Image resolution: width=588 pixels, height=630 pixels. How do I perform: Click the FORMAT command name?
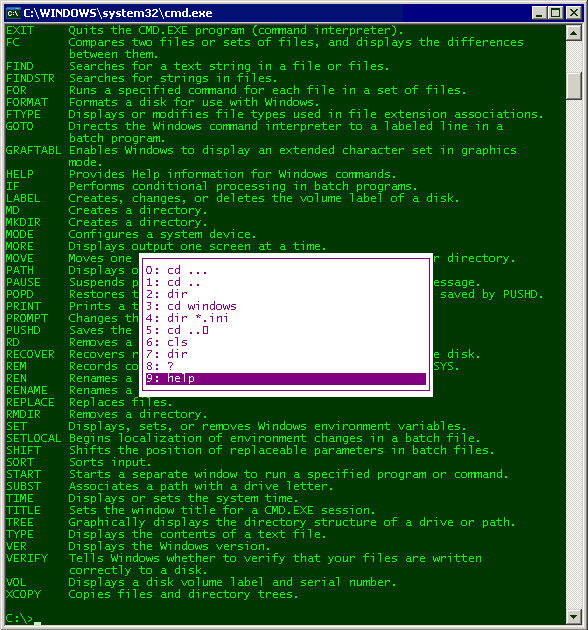tap(27, 102)
